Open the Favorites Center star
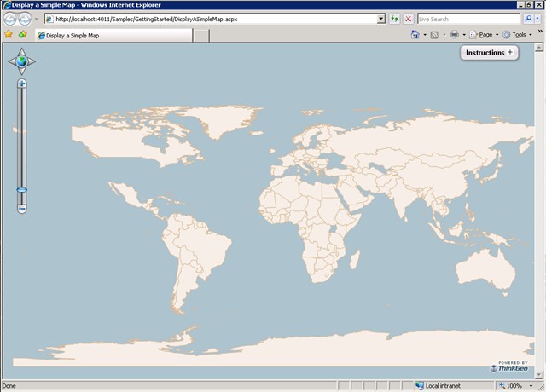This screenshot has width=546, height=392. (x=9, y=35)
